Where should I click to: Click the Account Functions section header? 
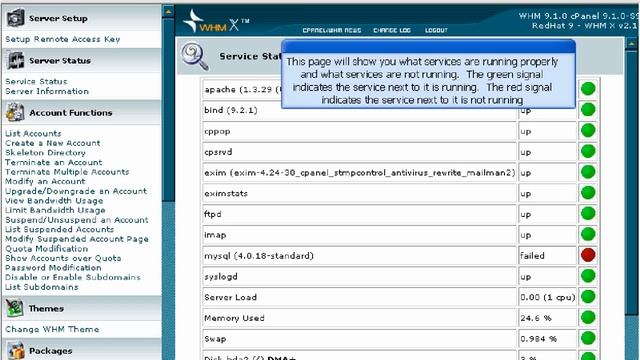pos(82,112)
